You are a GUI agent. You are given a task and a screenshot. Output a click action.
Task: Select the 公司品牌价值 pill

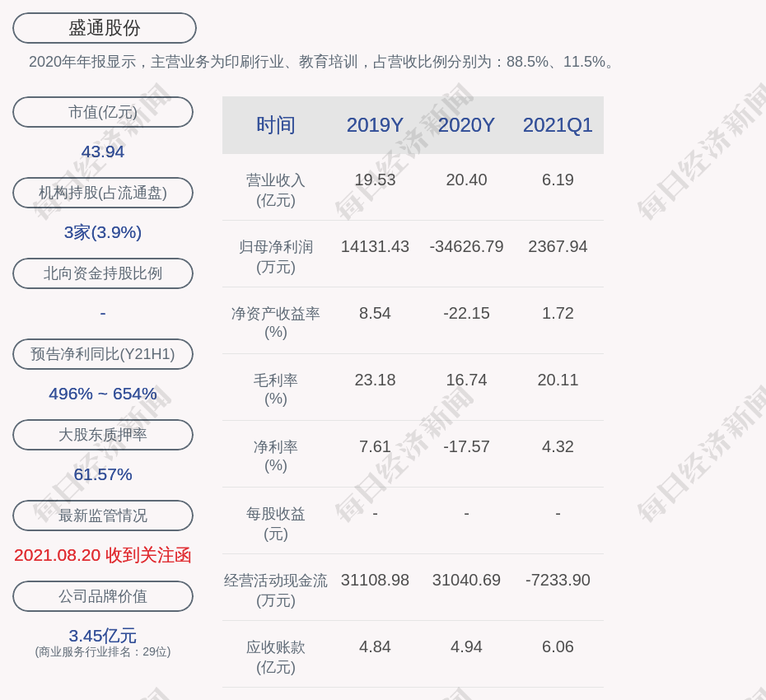point(103,596)
